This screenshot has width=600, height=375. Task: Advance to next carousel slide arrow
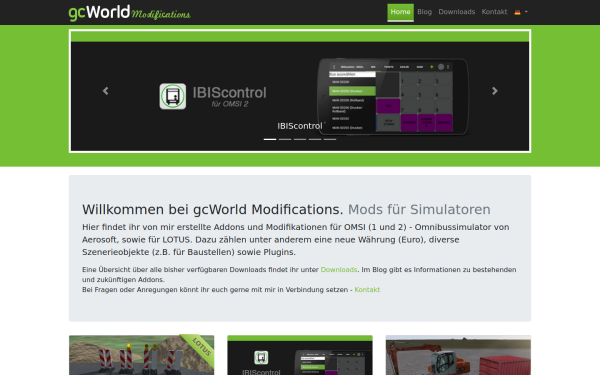tap(494, 91)
